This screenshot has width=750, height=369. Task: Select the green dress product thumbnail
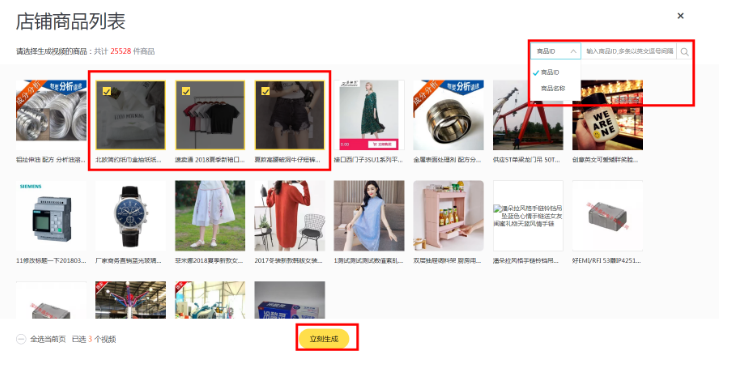(369, 115)
